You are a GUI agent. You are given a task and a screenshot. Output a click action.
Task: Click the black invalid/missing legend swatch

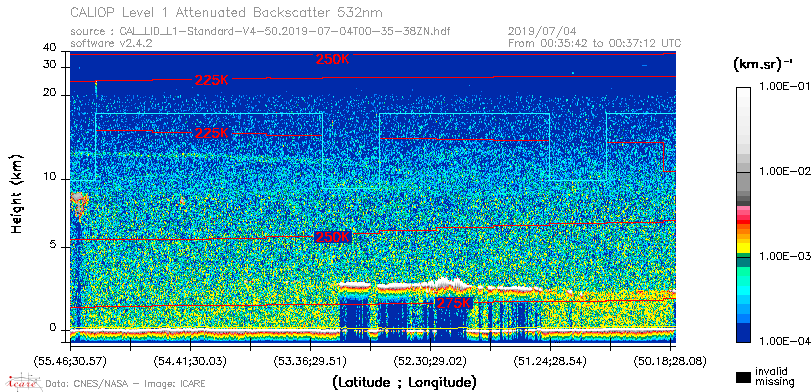tap(743, 377)
